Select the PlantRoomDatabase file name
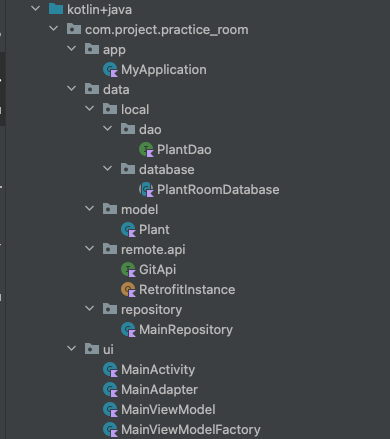The width and height of the screenshot is (390, 439). [x=218, y=190]
